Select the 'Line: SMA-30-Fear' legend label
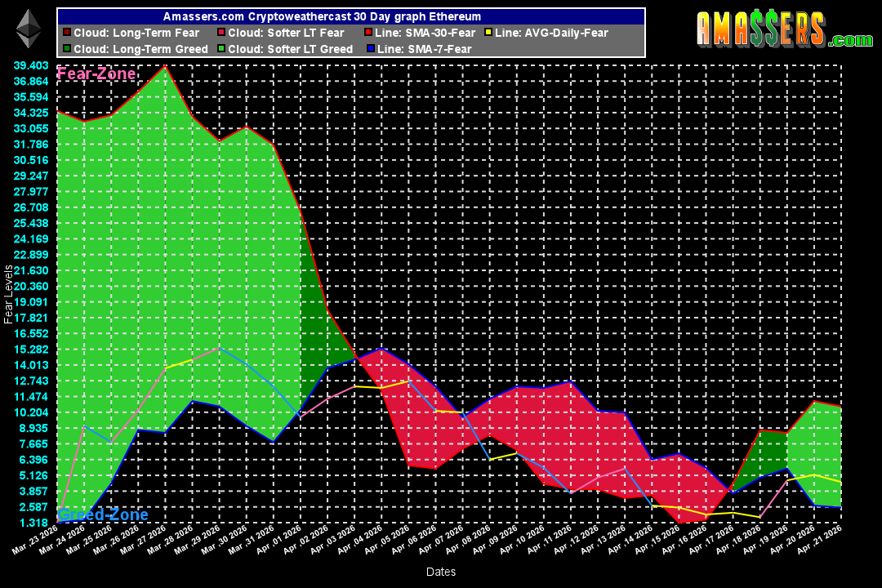 tap(426, 33)
